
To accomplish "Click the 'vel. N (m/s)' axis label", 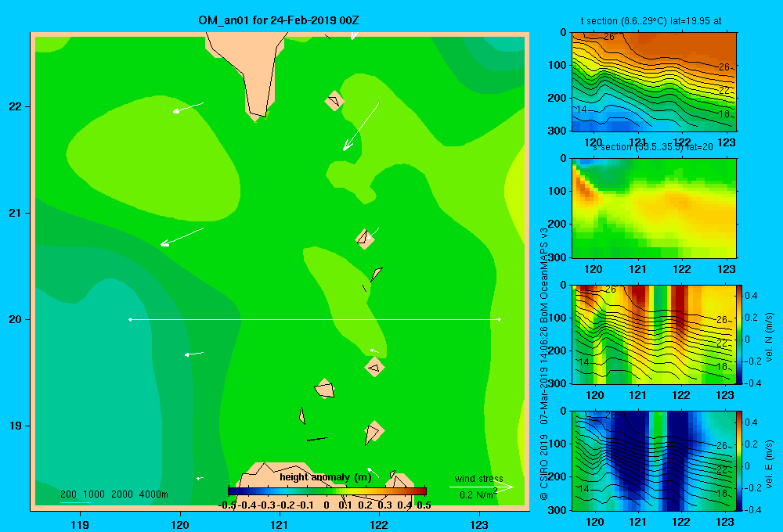I will [769, 337].
